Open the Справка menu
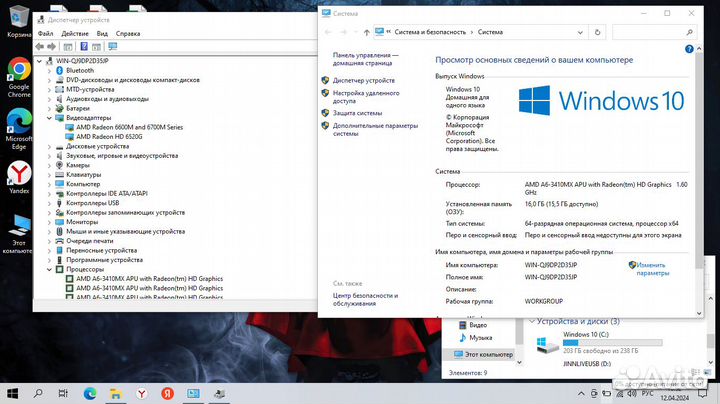Screen dimensions: 720x404 (128, 34)
